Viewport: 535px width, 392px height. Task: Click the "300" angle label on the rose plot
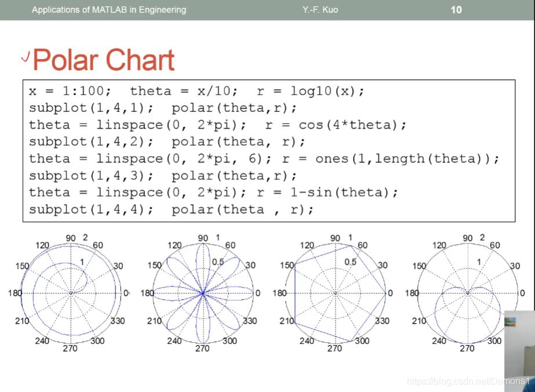[230, 341]
